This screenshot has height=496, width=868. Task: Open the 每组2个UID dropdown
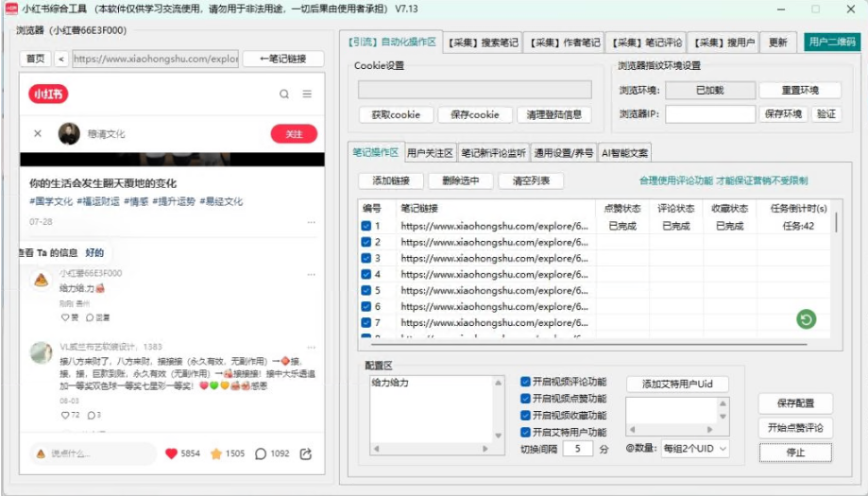(695, 449)
